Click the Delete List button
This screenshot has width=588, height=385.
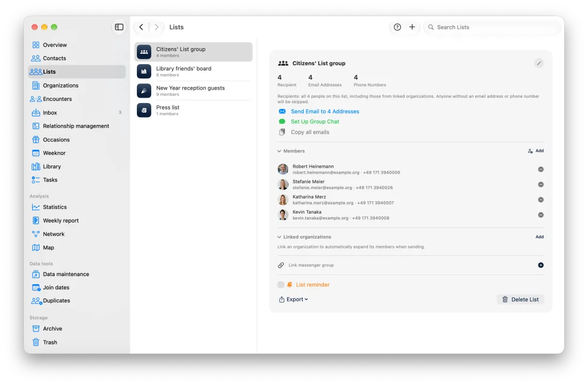(x=521, y=299)
